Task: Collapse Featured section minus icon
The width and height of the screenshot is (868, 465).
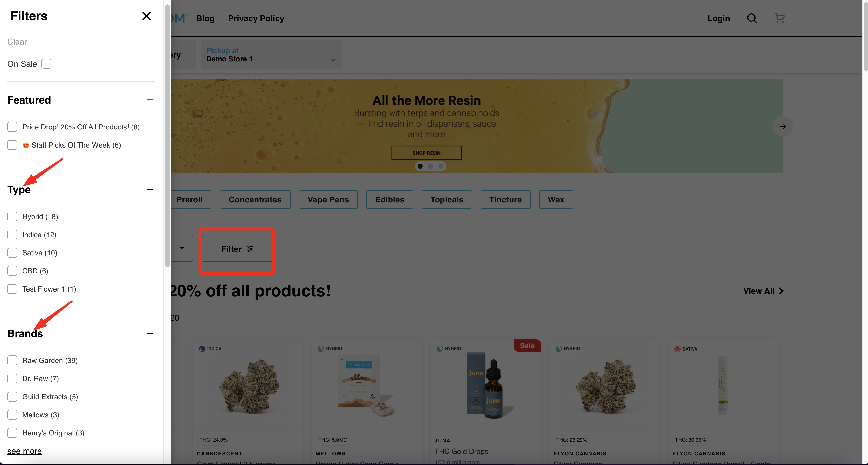Action: 150,100
